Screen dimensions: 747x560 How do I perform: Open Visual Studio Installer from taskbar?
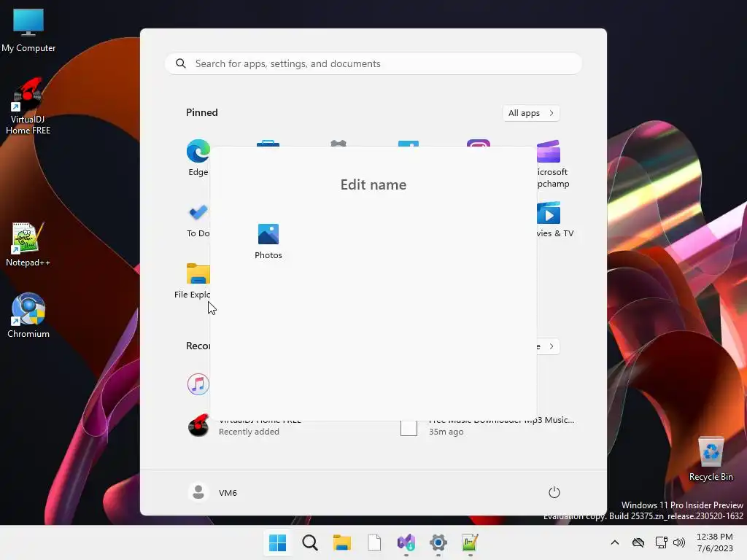[x=406, y=542]
